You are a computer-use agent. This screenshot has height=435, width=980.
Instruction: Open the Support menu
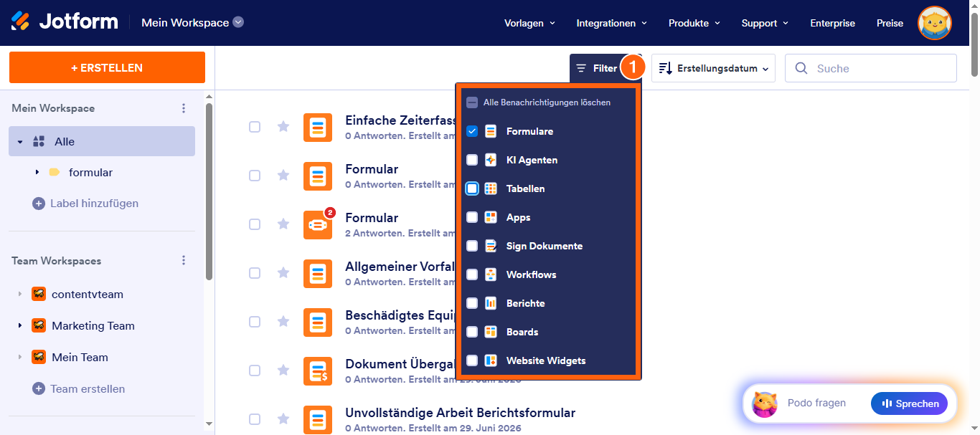[765, 23]
